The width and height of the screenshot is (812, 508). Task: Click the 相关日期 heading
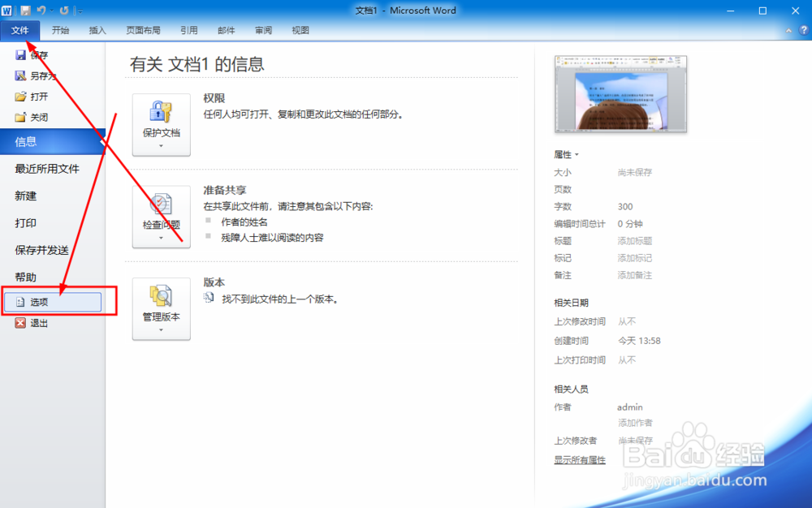[571, 304]
